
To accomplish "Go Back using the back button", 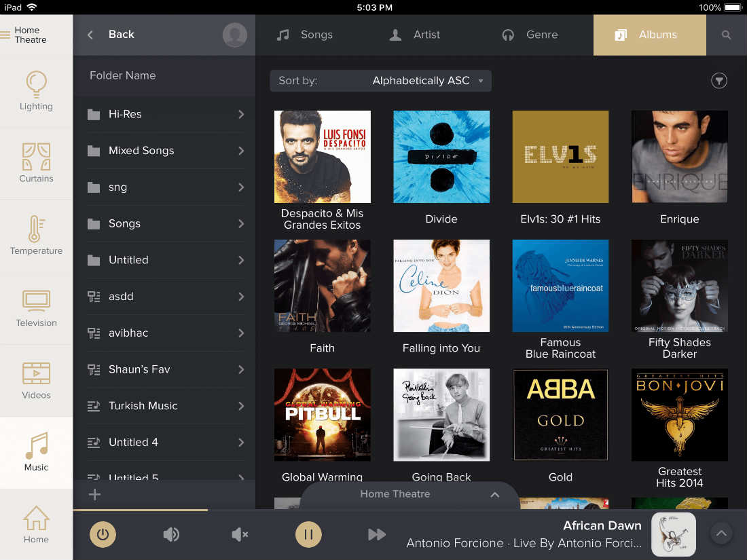I will pos(111,35).
